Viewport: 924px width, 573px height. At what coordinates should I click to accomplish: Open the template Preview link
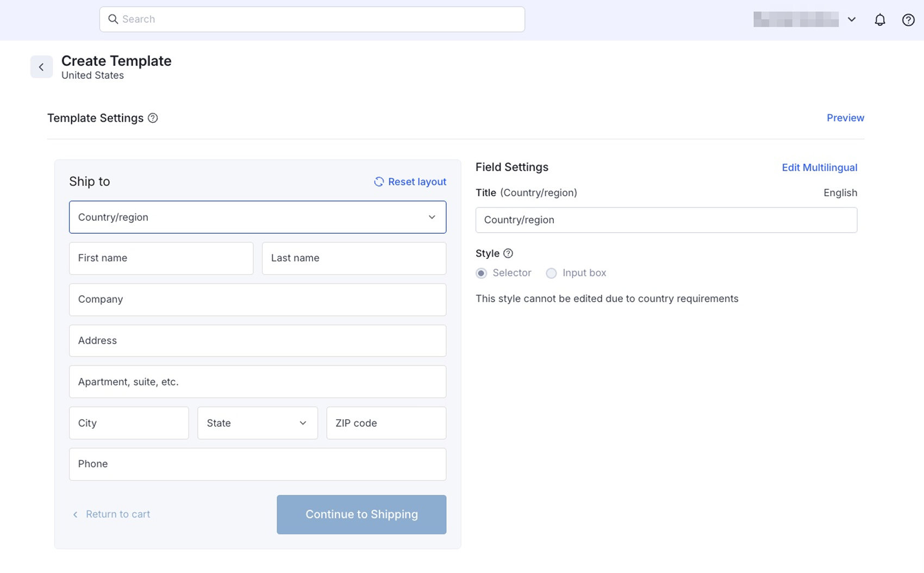845,118
